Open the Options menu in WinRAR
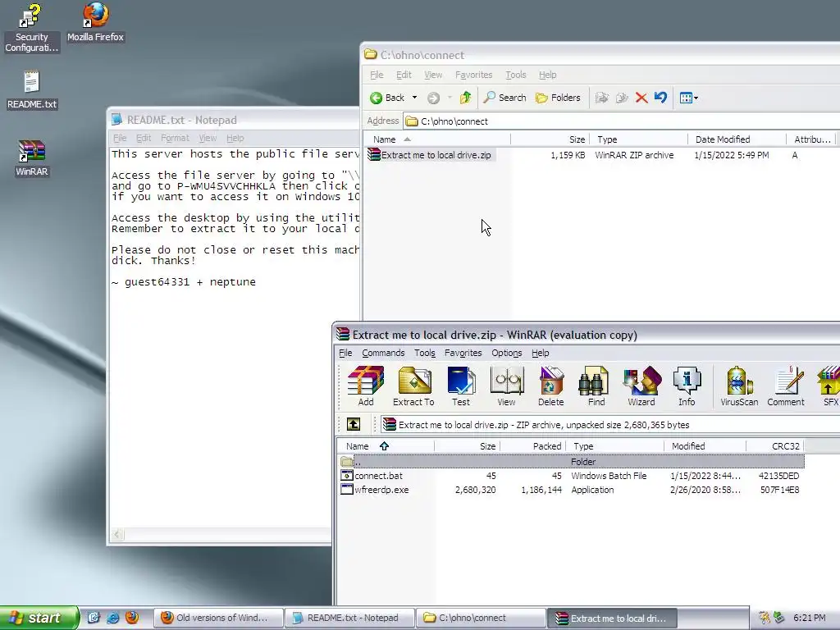The width and height of the screenshot is (840, 630). click(507, 353)
